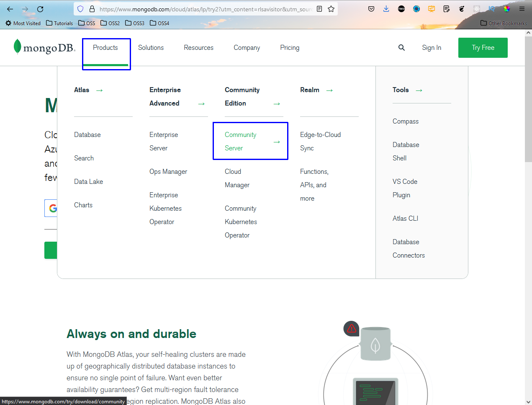Toggle reader view icon in address bar
532x405 pixels.
click(x=319, y=9)
